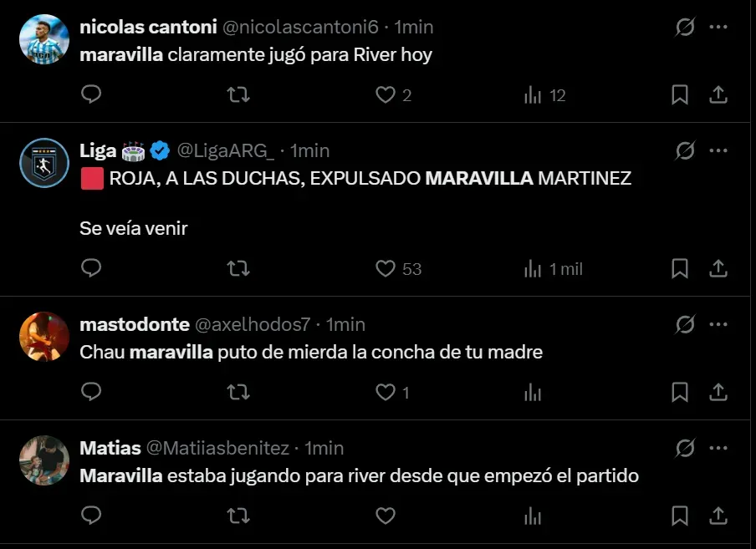Image resolution: width=756 pixels, height=549 pixels.
Task: Share mastodonte's tweet
Action: [718, 392]
